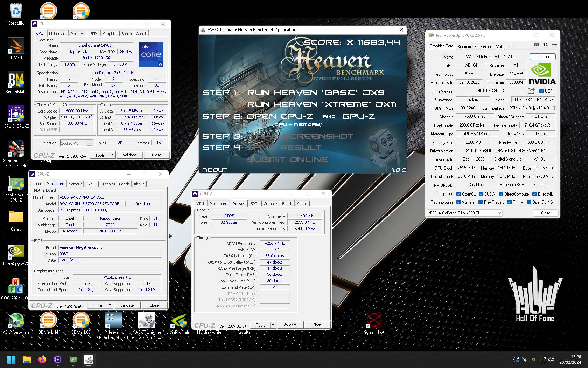Toggle the OpenCL checkbox in GPU-Z
The image size is (588, 368).
tap(458, 194)
